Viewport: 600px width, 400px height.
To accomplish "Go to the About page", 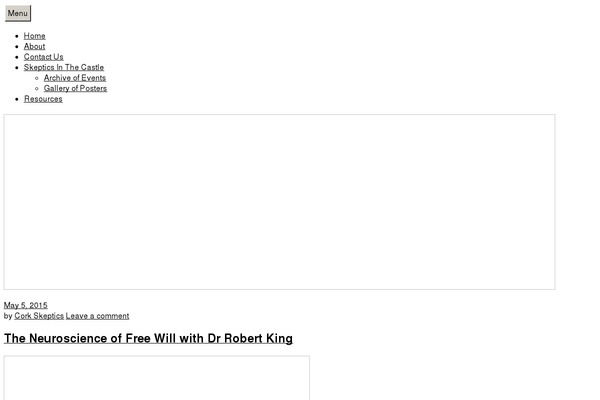I will click(x=35, y=46).
